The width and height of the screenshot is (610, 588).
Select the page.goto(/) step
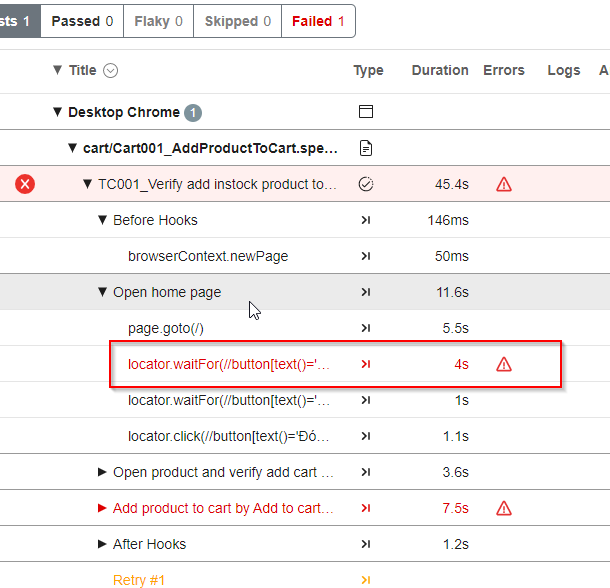(166, 328)
